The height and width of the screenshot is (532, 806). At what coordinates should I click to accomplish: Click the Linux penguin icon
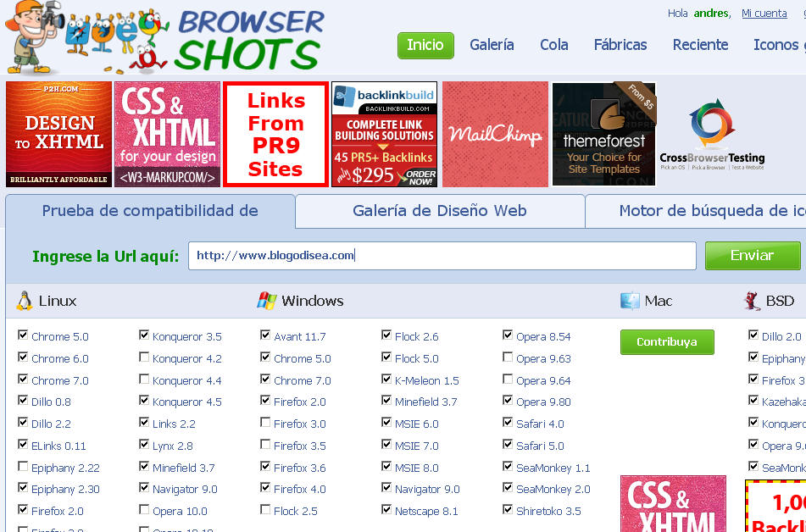[x=24, y=301]
